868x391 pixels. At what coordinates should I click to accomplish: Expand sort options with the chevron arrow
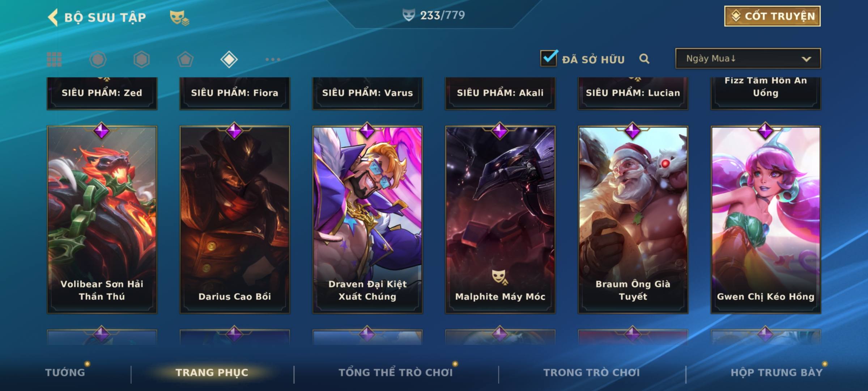click(x=806, y=59)
